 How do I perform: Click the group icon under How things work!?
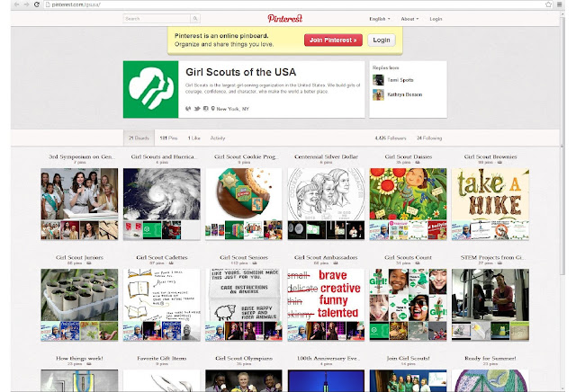coord(88,364)
